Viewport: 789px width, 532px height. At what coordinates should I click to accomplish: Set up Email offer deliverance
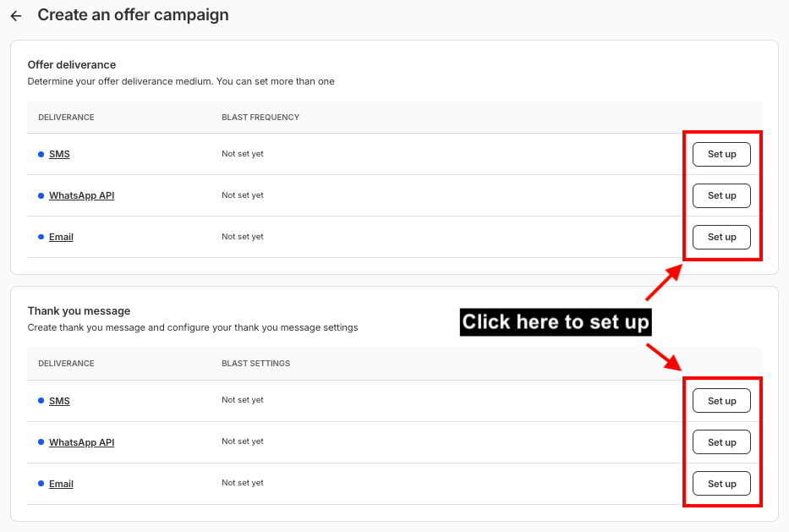721,237
